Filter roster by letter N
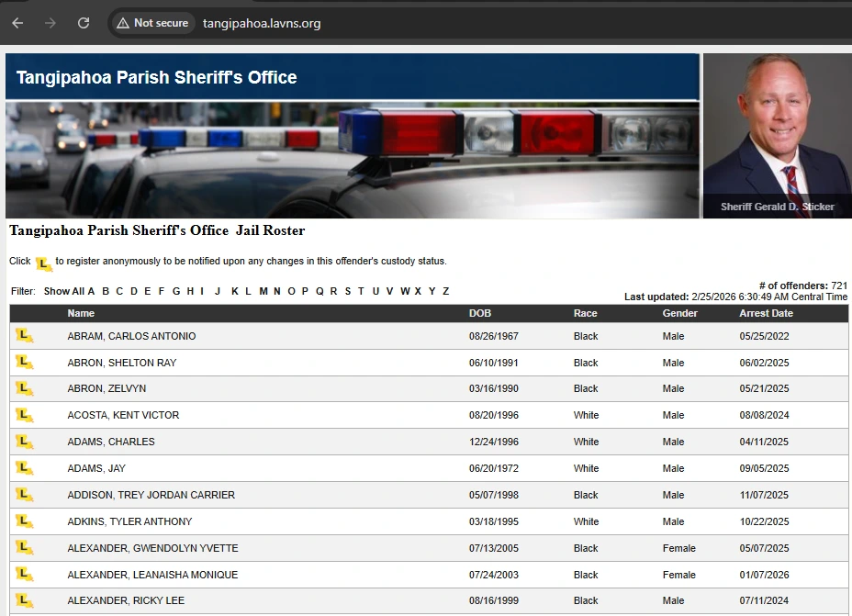The height and width of the screenshot is (616, 852). pos(277,291)
